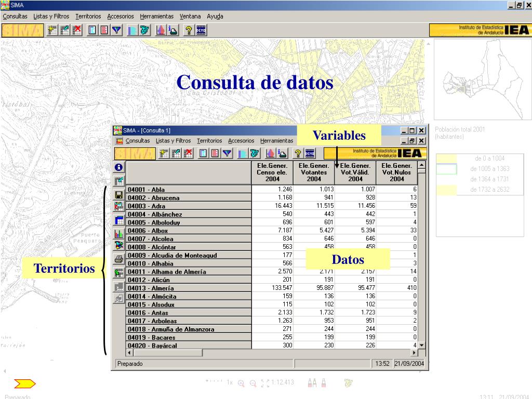
Task: Click edit query pencil icon in main SIMA toolbar
Action: tap(65, 30)
